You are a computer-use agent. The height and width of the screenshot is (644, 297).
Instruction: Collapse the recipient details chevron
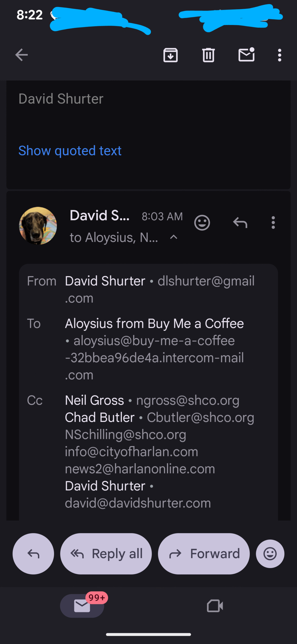[174, 237]
